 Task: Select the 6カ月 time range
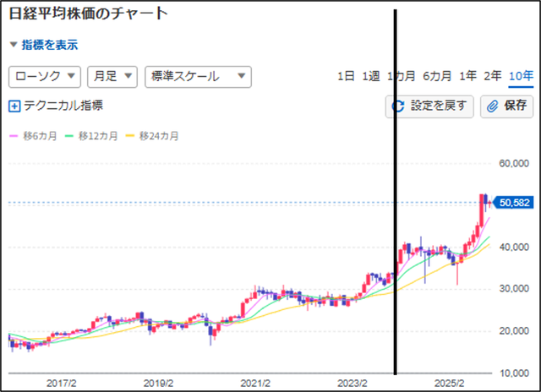click(x=437, y=76)
